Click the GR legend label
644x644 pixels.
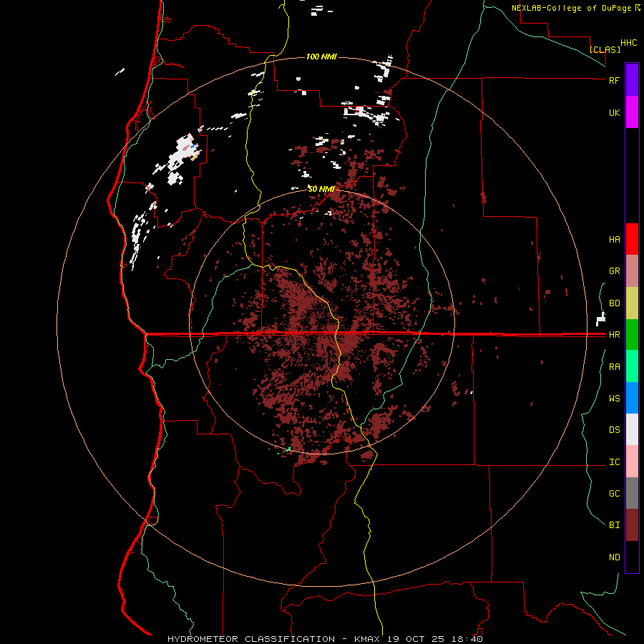tap(614, 271)
